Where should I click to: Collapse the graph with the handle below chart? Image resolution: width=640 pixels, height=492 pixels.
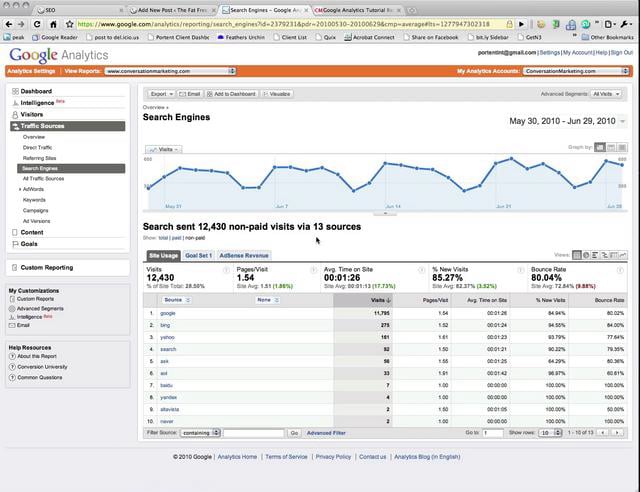pos(384,213)
